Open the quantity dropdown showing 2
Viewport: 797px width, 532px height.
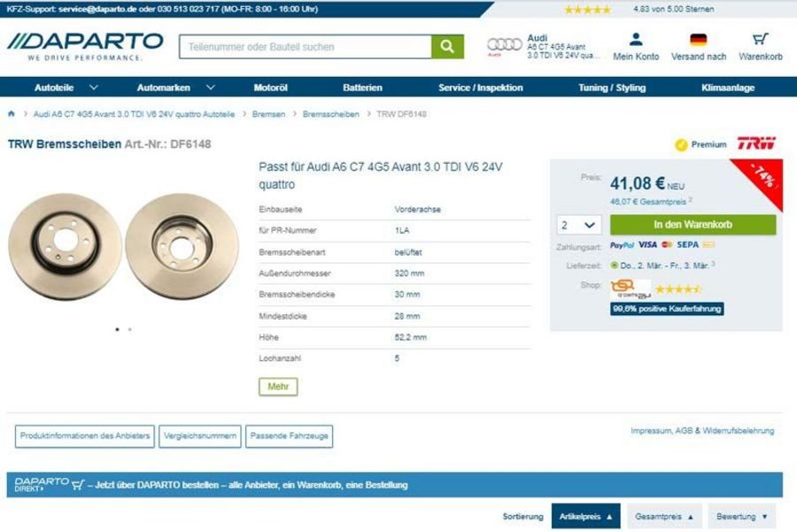579,225
